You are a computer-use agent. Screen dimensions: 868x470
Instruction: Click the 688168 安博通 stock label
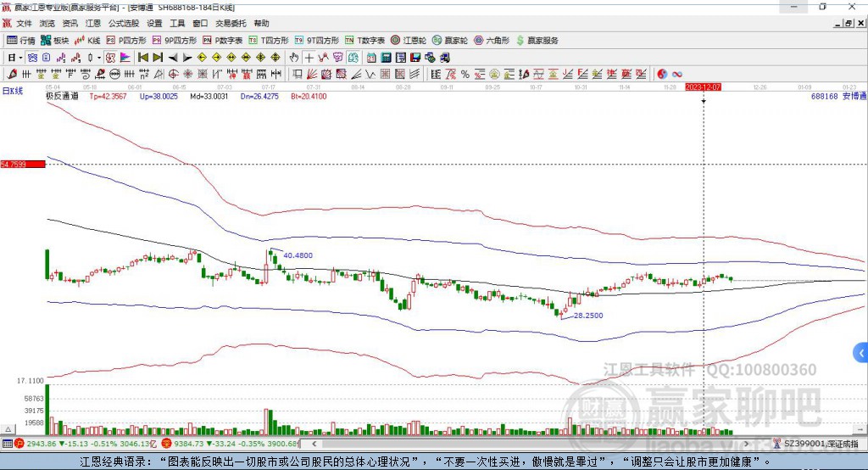[x=838, y=96]
